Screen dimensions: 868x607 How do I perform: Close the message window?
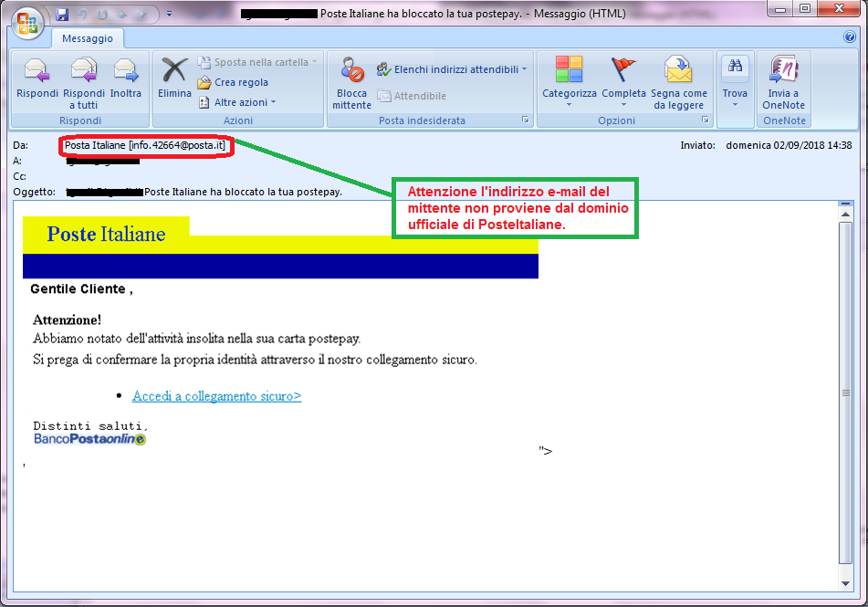[839, 8]
